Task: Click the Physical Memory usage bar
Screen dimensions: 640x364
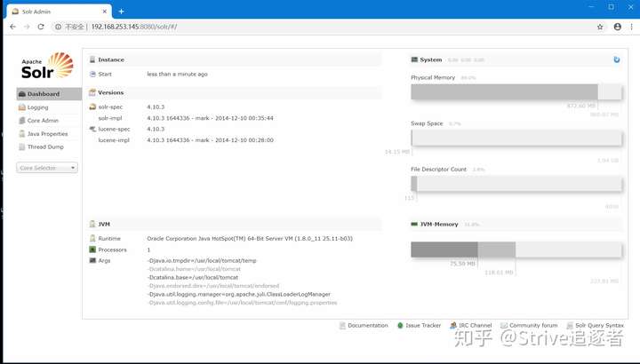Action: click(x=516, y=92)
